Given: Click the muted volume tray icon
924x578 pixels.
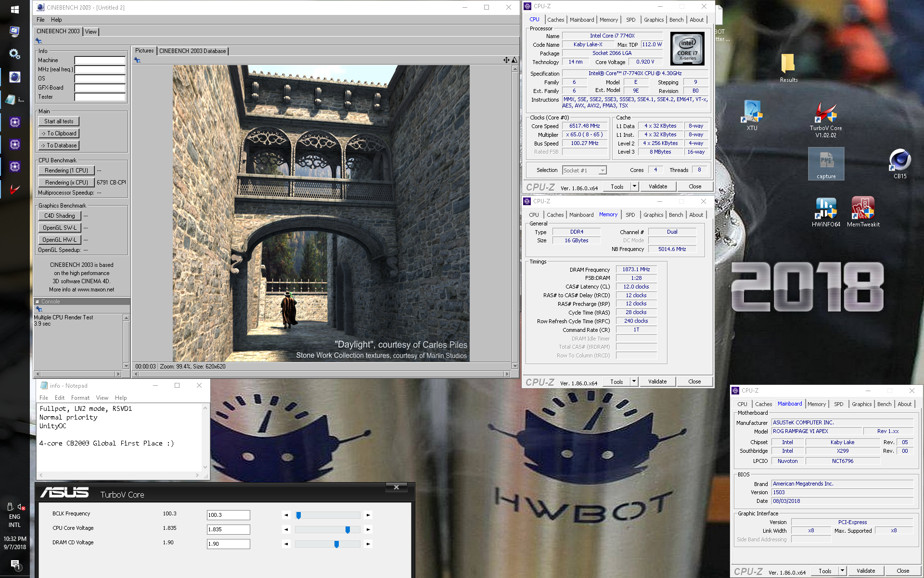Looking at the screenshot, I should click(x=21, y=507).
